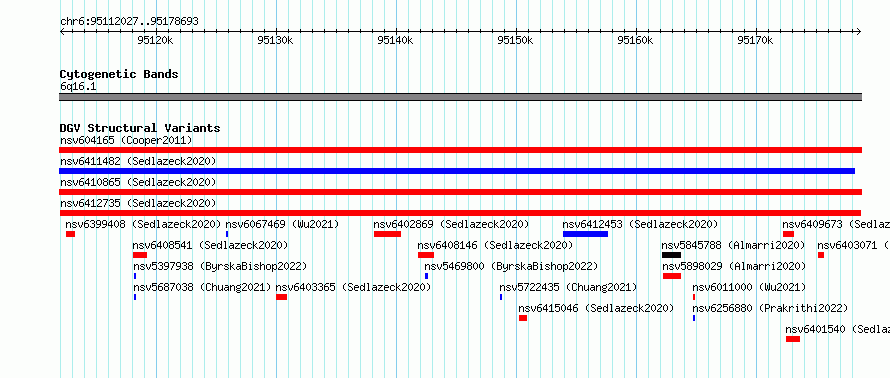Open the nsv5722435 (Chuang2021) label
Viewport: 890px width, 378px height.
tap(569, 287)
